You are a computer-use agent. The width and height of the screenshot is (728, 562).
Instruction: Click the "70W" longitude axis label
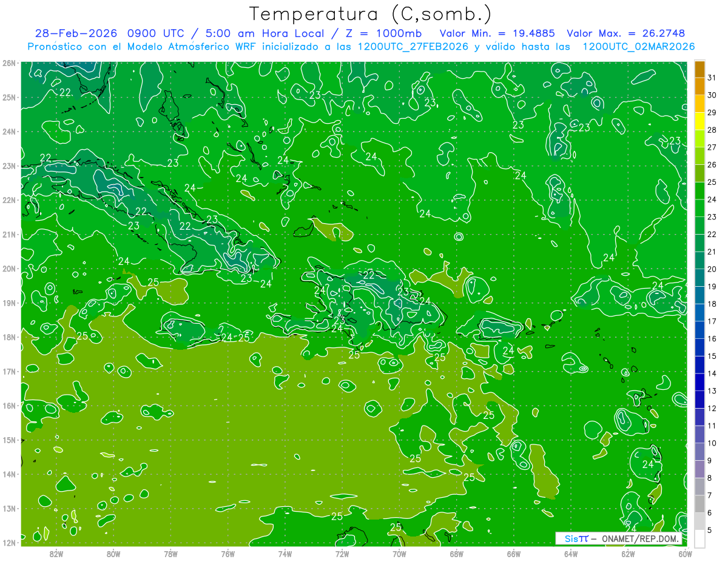[399, 554]
